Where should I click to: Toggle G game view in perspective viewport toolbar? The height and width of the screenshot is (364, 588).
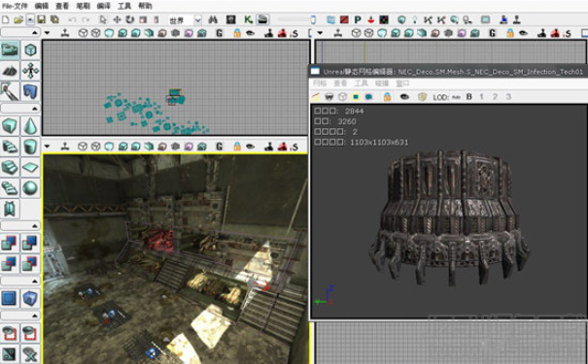point(220,147)
